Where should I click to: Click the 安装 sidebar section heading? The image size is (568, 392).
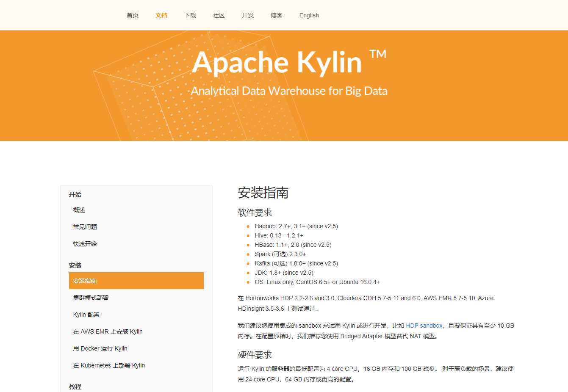click(75, 265)
